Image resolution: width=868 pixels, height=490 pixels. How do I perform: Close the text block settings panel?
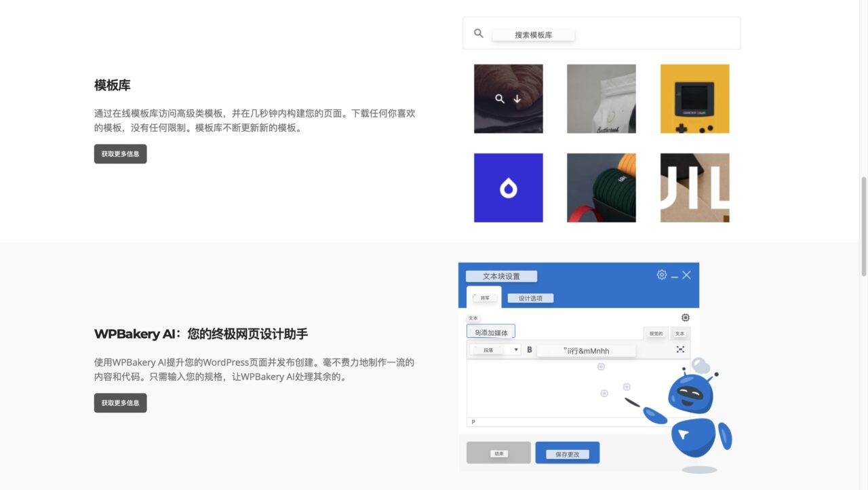click(x=687, y=275)
